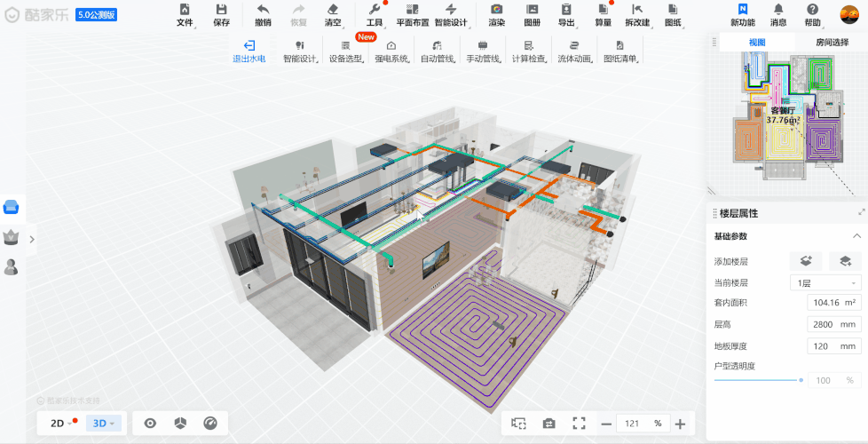
Task: Click the zoom in plus button
Action: tap(680, 424)
